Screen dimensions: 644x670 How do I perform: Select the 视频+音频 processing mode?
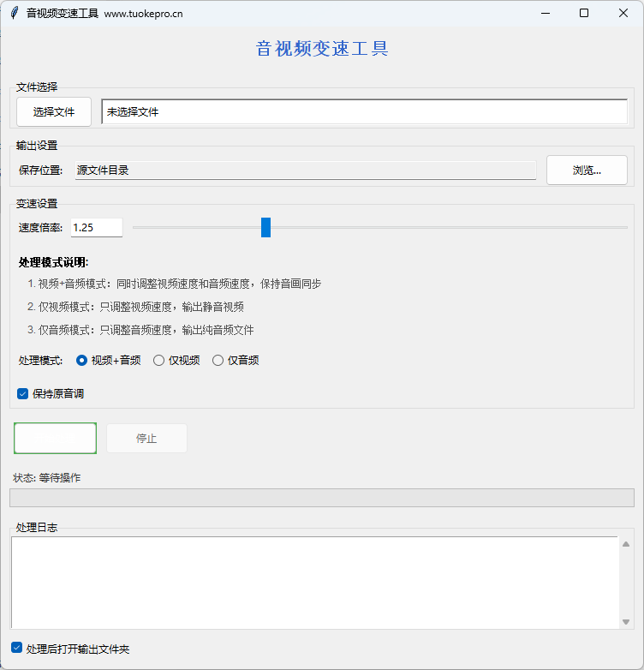(82, 361)
